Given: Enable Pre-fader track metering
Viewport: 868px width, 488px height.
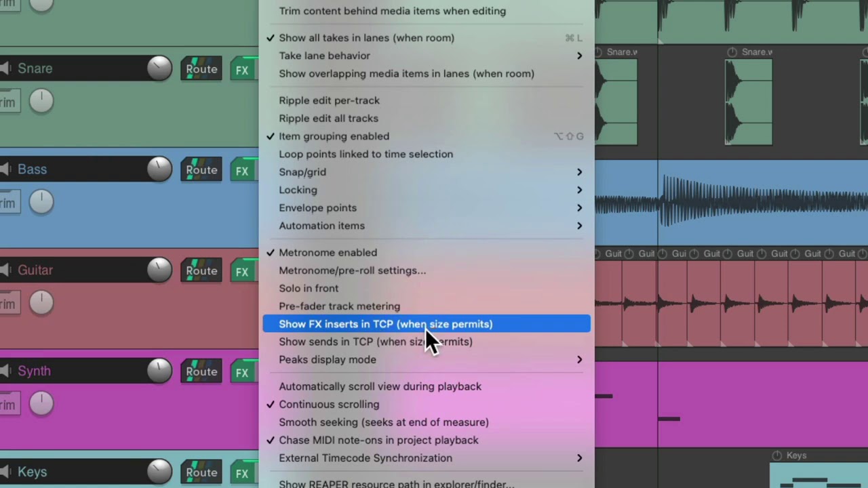Looking at the screenshot, I should [x=427, y=306].
